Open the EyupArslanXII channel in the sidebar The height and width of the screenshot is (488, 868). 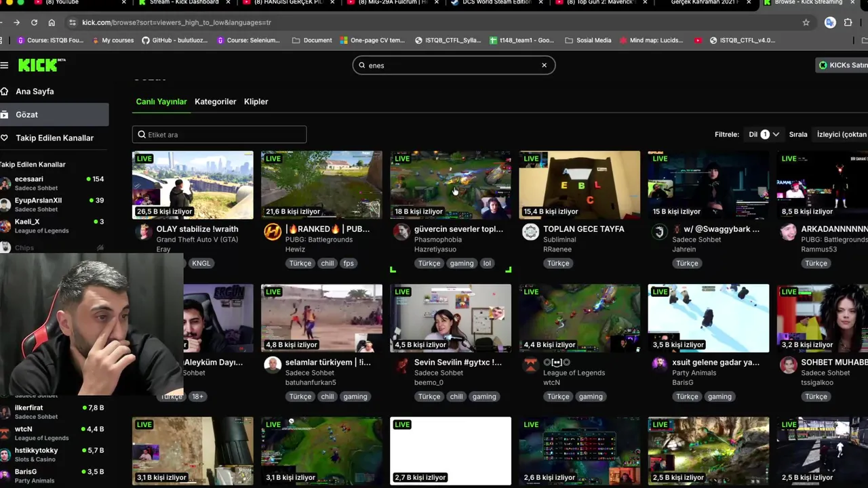pos(53,204)
